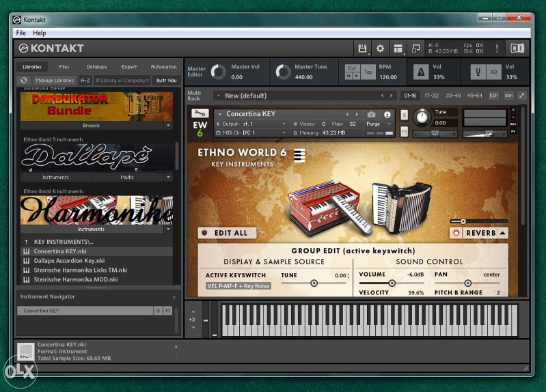Open the workspace panel layout icon
Image resolution: width=546 pixels, height=392 pixels.
pos(398,48)
